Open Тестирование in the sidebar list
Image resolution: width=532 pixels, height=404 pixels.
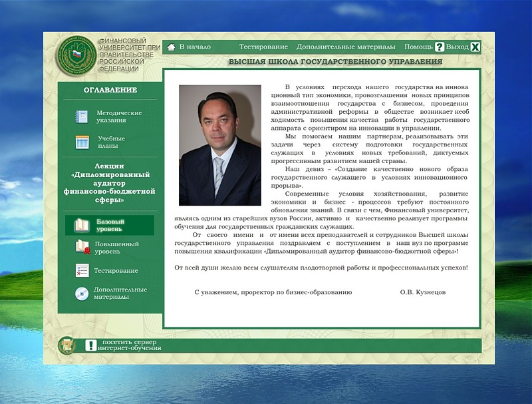point(116,271)
